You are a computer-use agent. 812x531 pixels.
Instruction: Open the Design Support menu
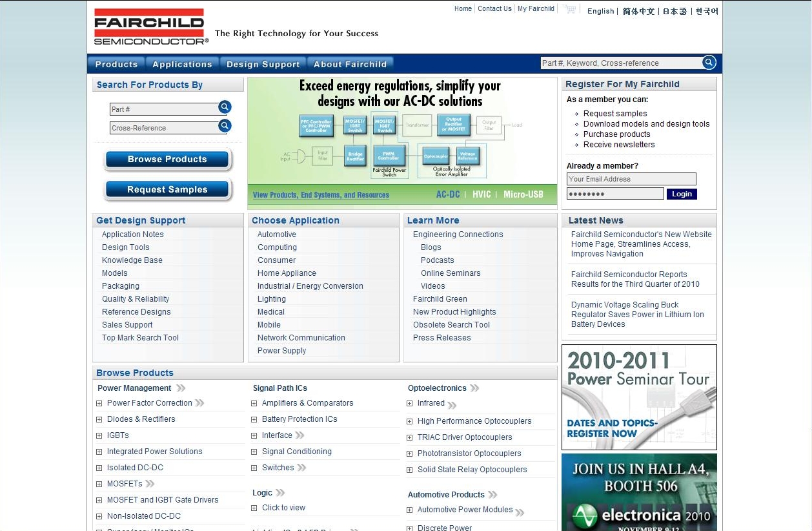[263, 64]
